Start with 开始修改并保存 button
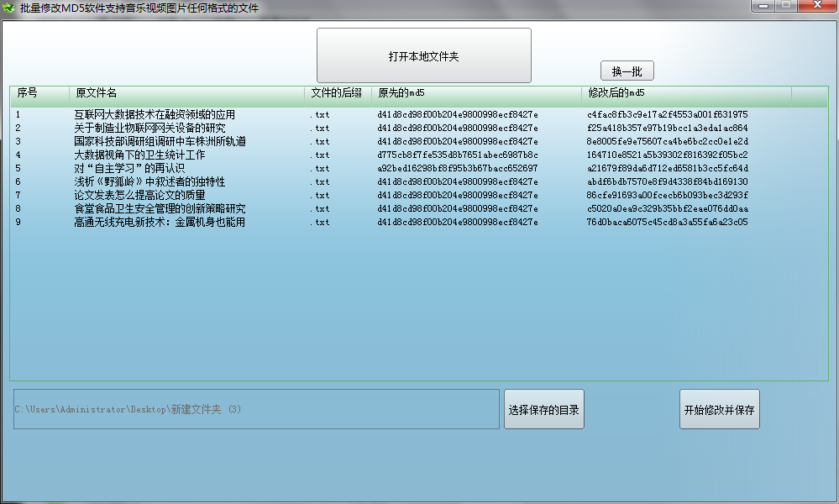The height and width of the screenshot is (504, 839). (x=719, y=410)
